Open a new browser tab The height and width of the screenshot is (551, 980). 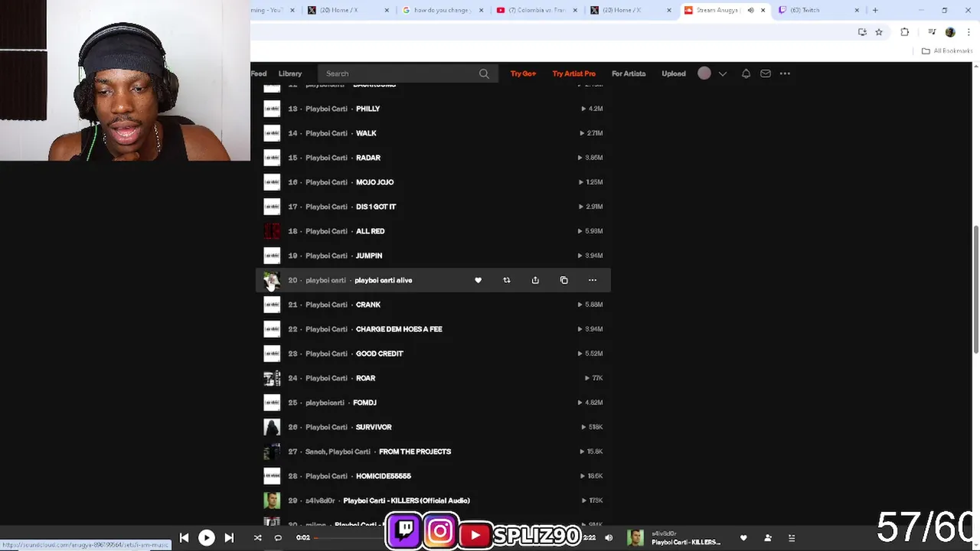875,10
